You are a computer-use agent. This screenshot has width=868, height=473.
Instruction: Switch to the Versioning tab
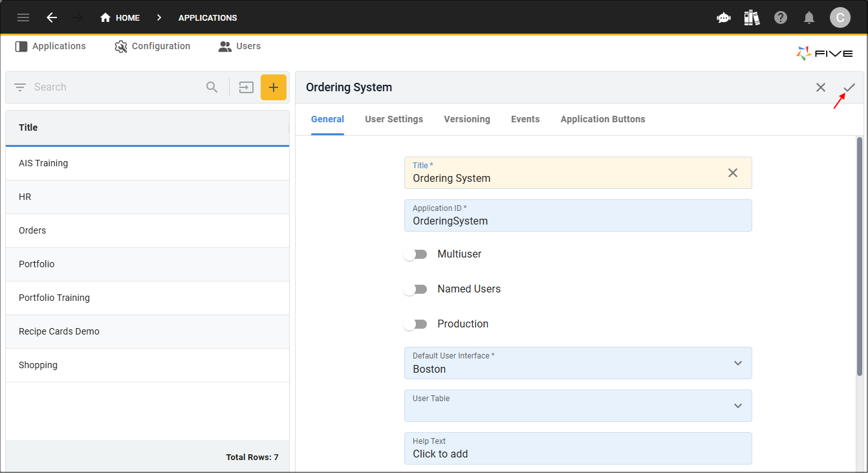tap(467, 119)
